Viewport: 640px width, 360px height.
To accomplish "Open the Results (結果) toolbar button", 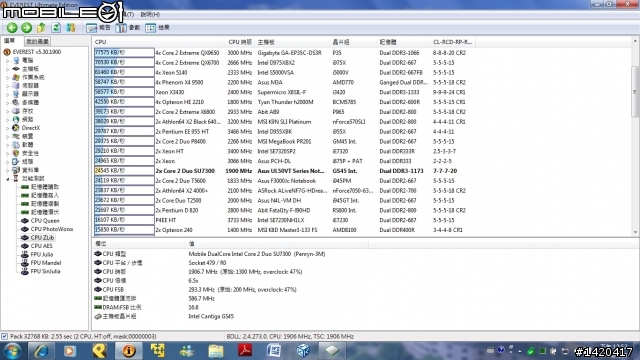I will [x=157, y=27].
